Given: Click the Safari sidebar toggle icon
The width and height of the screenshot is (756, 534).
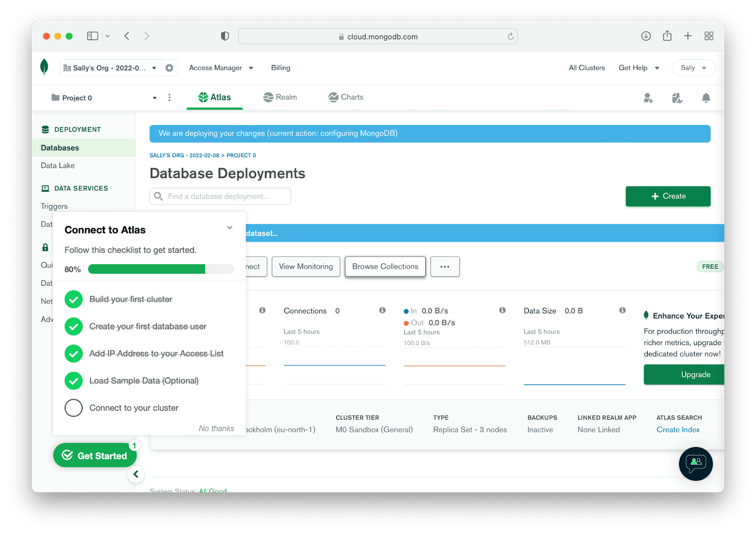Looking at the screenshot, I should point(93,36).
